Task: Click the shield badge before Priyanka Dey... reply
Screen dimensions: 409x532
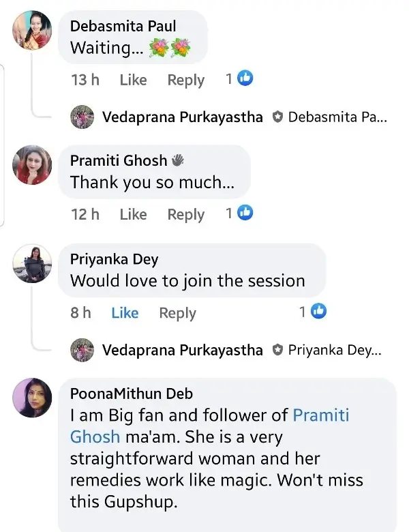Action: [x=277, y=351]
